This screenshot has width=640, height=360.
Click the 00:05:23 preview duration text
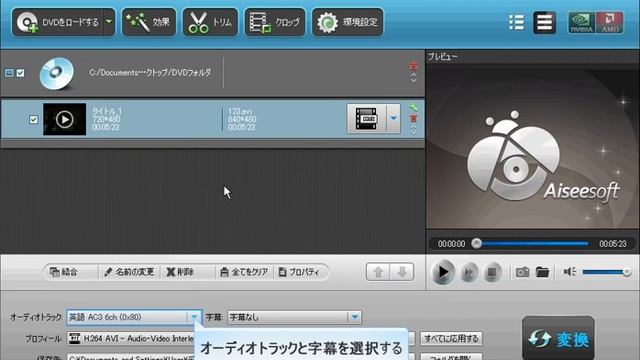612,244
